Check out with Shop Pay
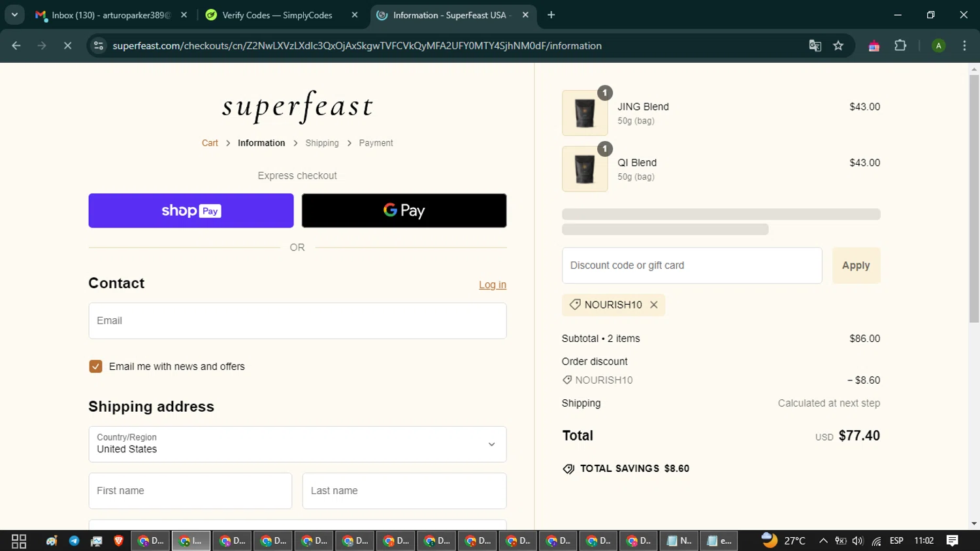Image resolution: width=980 pixels, height=551 pixels. pyautogui.click(x=191, y=210)
